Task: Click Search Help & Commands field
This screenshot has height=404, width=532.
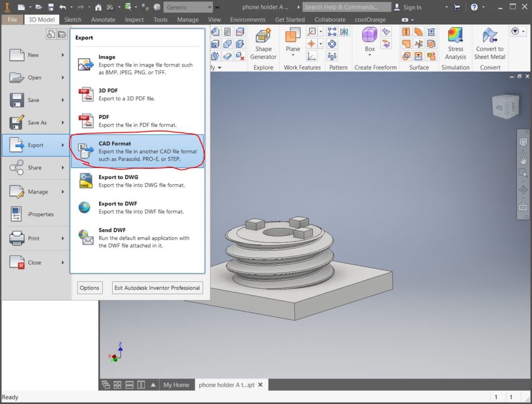Action: pos(347,7)
